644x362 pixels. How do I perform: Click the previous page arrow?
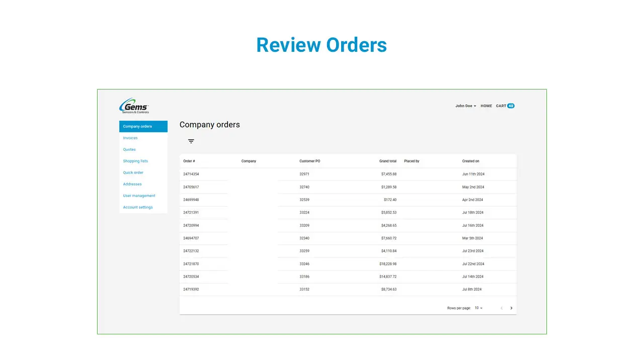click(501, 308)
